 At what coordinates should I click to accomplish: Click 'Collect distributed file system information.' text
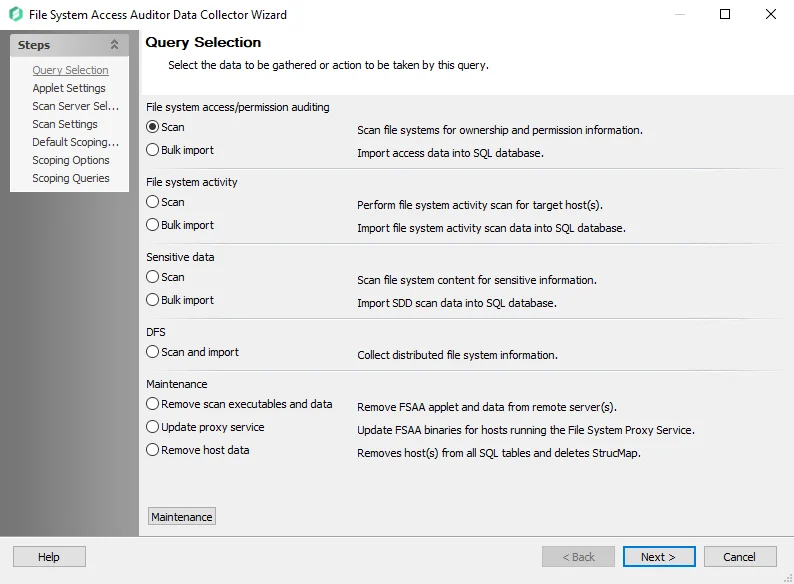(x=457, y=355)
